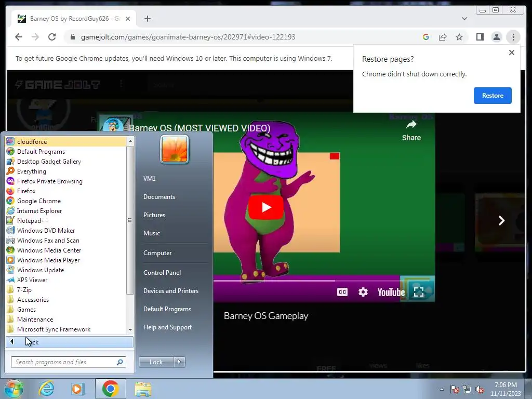Click Restore in the Restore pages popup
The image size is (532, 399).
pyautogui.click(x=493, y=96)
